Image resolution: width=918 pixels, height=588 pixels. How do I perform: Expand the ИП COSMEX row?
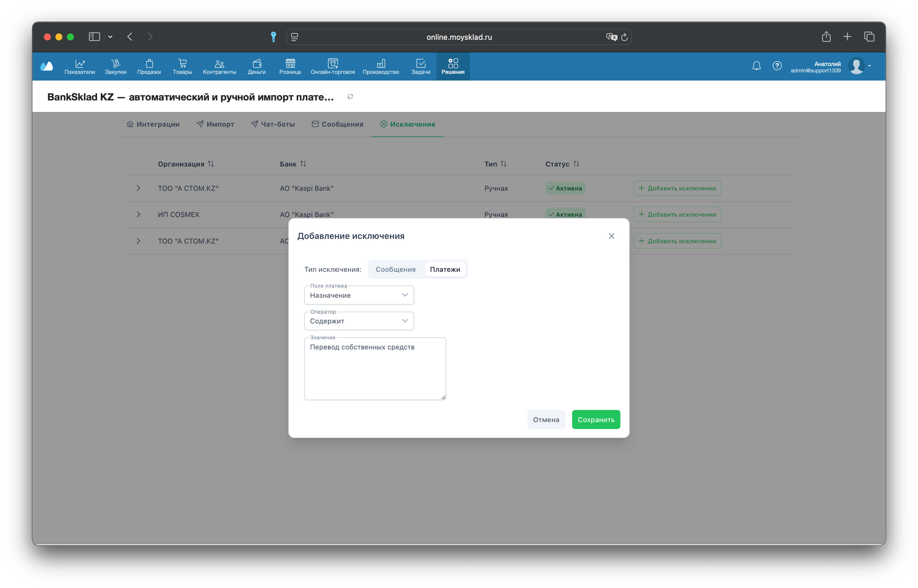pos(138,214)
